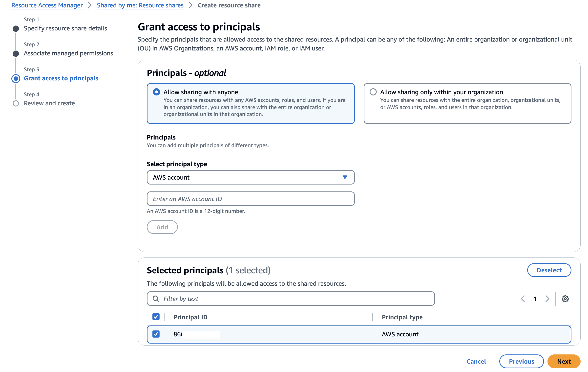Go to previous page of principals
This screenshot has height=372, width=588.
tap(523, 299)
